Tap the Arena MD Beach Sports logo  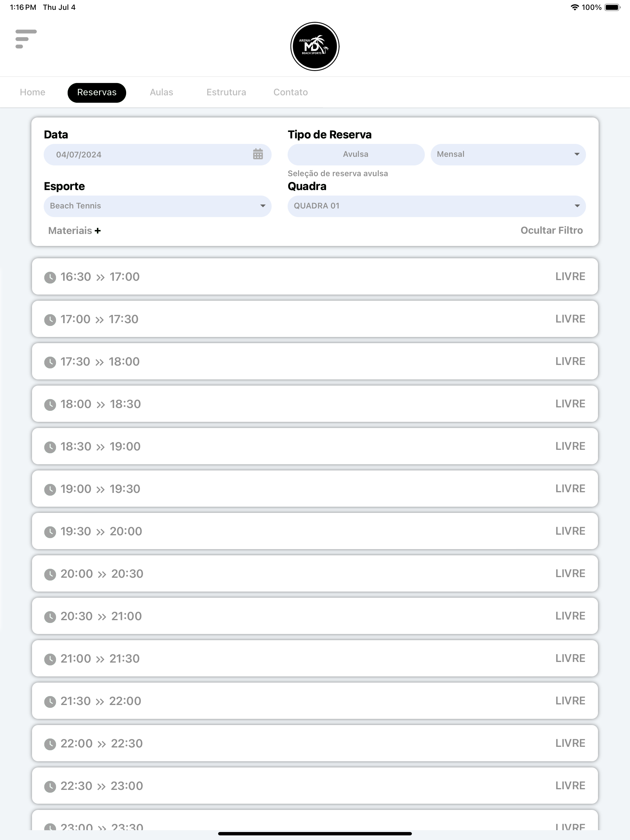click(x=315, y=46)
